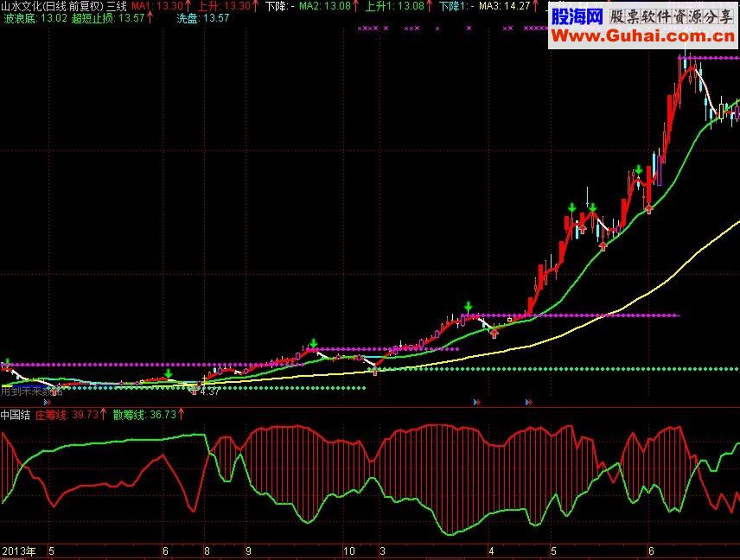
Task: Select the 中国结 sub-indicator name
Action: pyautogui.click(x=15, y=415)
